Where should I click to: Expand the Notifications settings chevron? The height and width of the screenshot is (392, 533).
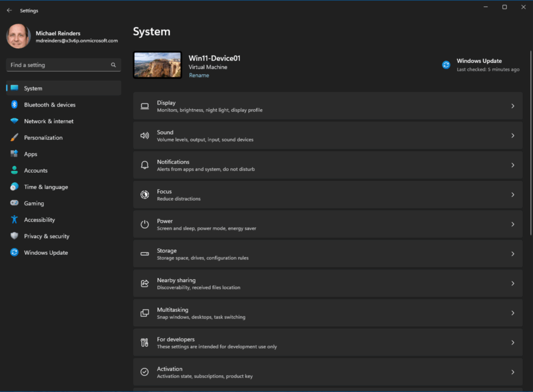coord(513,165)
